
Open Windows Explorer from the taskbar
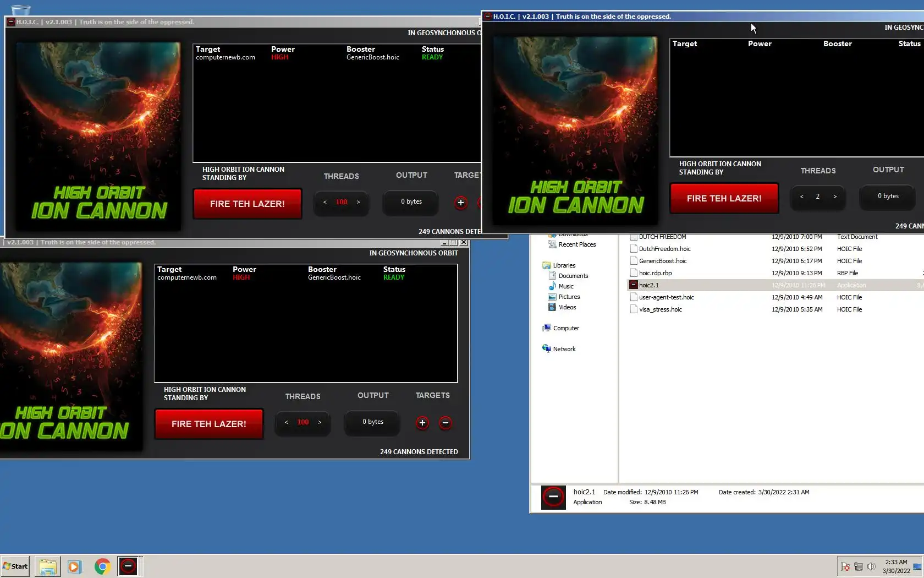[48, 566]
